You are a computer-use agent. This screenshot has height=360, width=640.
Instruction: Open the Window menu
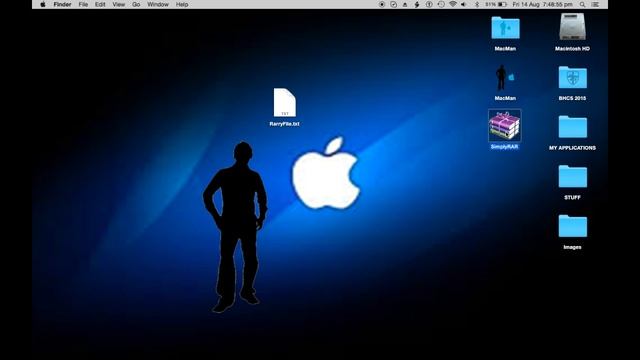click(158, 4)
